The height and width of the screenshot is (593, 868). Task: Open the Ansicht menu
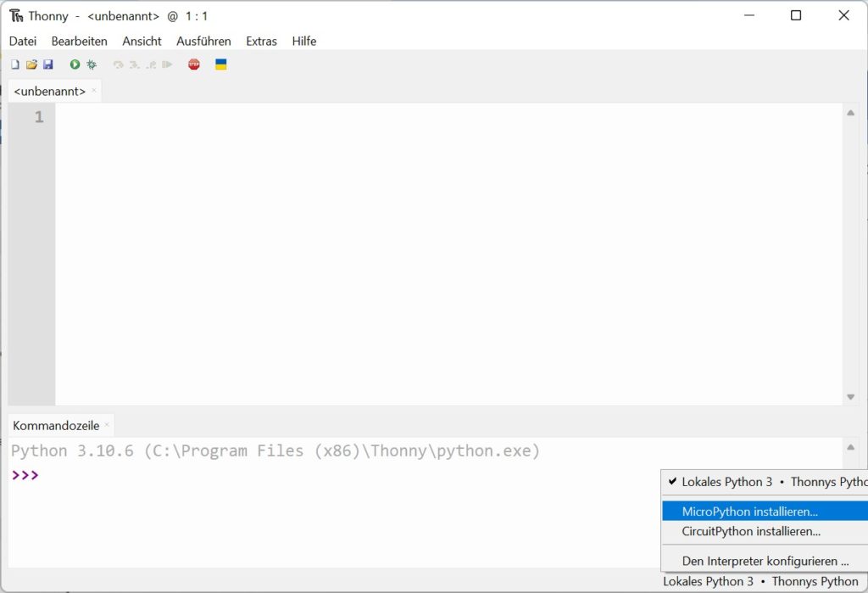pyautogui.click(x=142, y=41)
